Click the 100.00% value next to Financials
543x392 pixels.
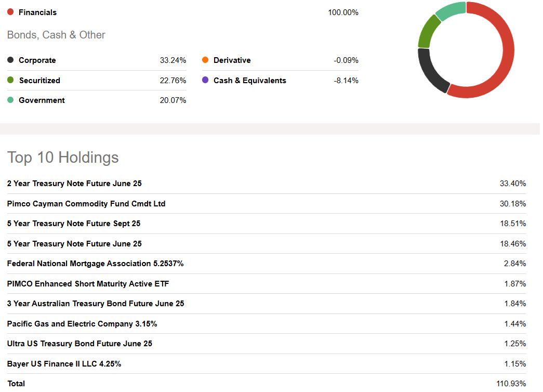[x=344, y=12]
